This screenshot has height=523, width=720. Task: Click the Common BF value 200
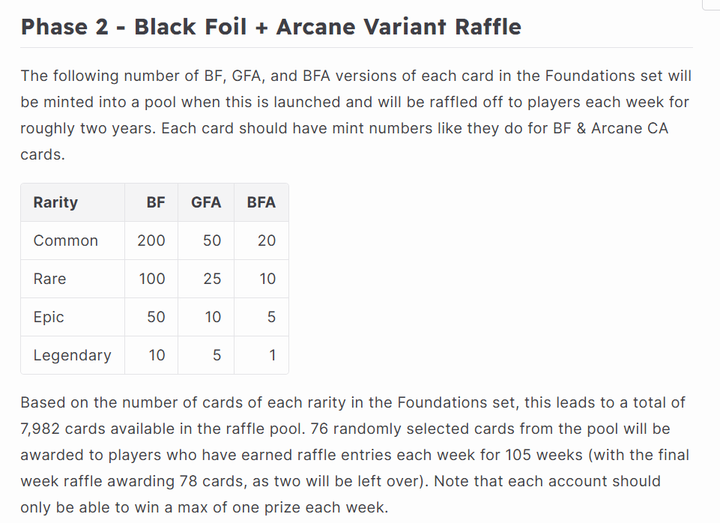pos(151,241)
